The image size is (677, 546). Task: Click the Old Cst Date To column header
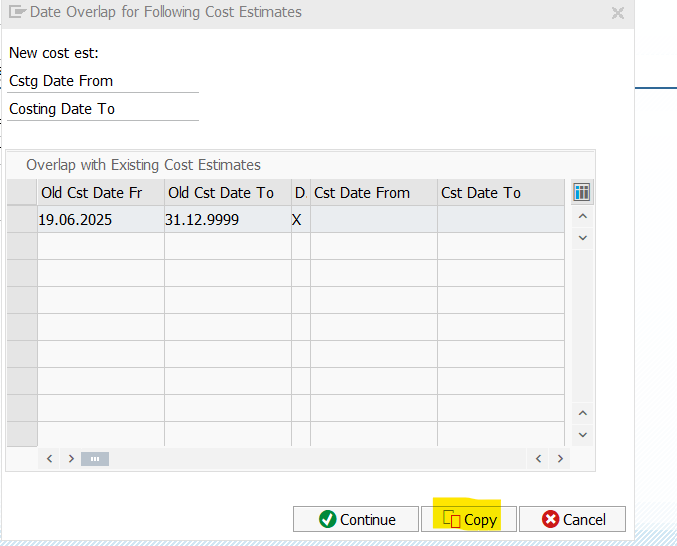227,193
